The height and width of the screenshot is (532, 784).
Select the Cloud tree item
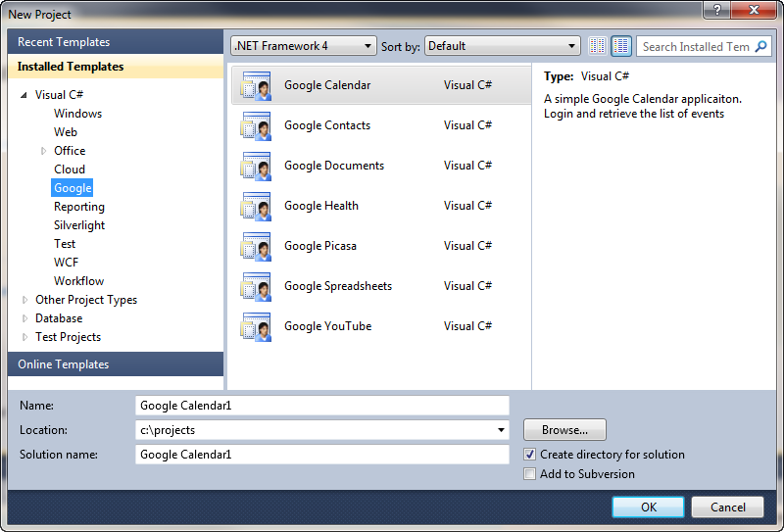click(70, 169)
